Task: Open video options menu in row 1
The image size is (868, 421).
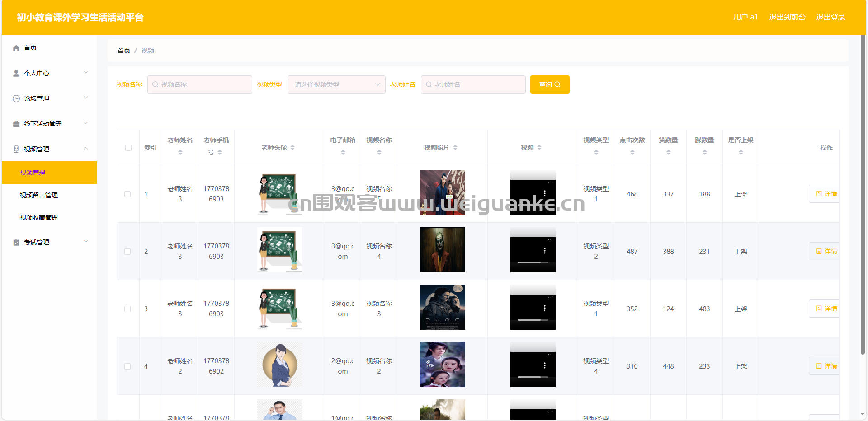Action: point(544,193)
